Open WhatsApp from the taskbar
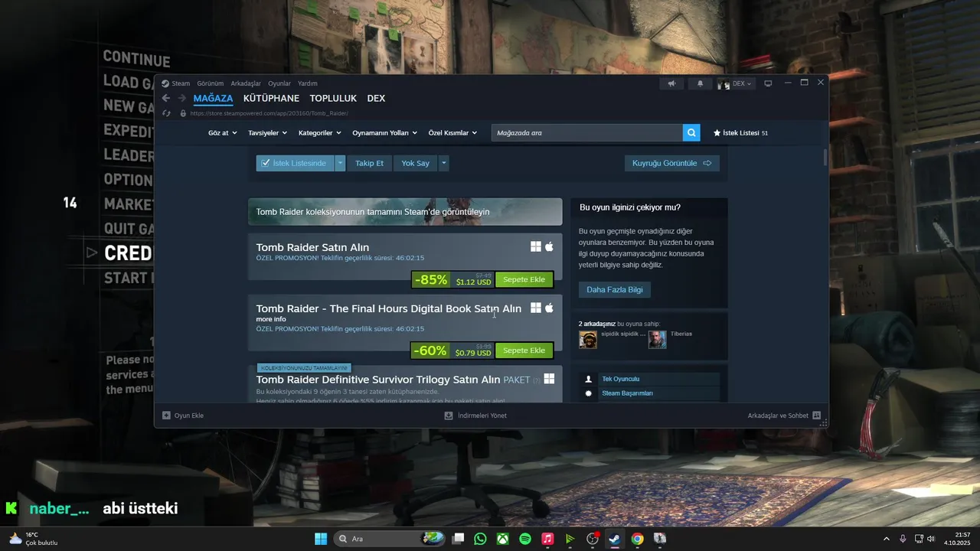This screenshot has width=980, height=551. pos(480,539)
